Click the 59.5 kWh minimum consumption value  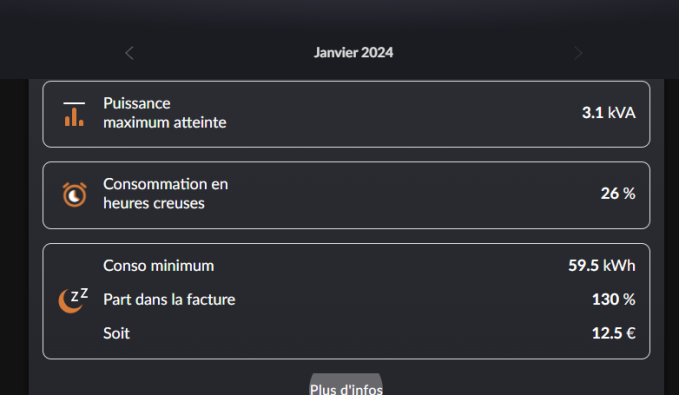pos(601,265)
